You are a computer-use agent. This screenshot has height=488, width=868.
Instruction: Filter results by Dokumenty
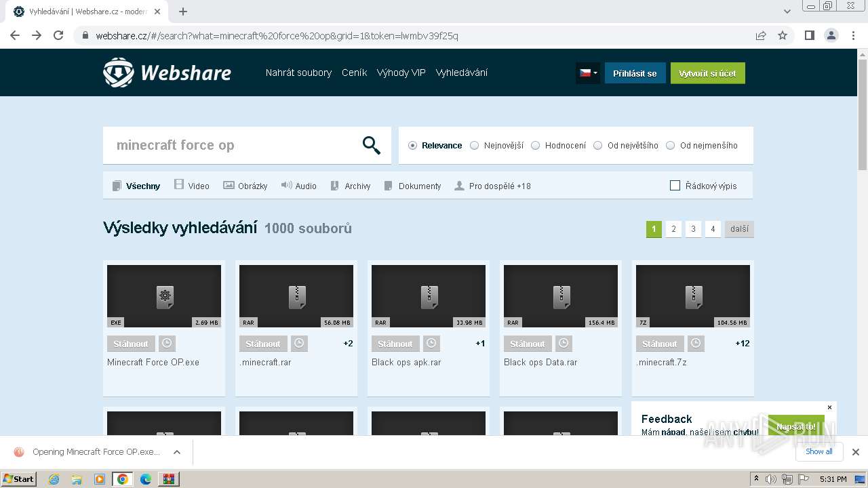coord(412,186)
